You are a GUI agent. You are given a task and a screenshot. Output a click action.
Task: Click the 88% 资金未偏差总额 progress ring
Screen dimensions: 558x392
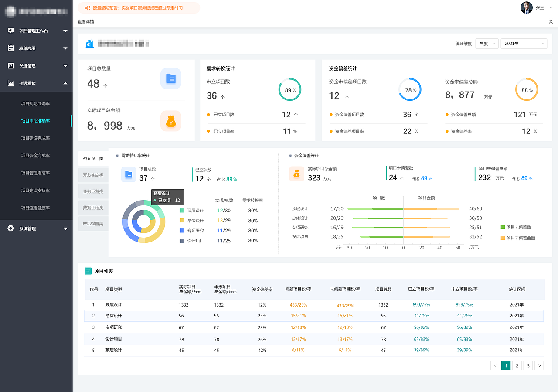[x=527, y=89]
